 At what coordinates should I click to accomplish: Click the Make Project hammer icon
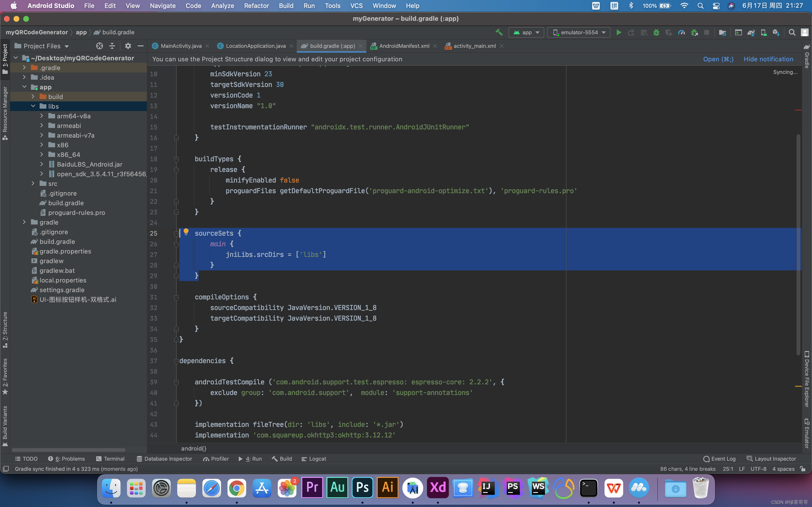[499, 32]
